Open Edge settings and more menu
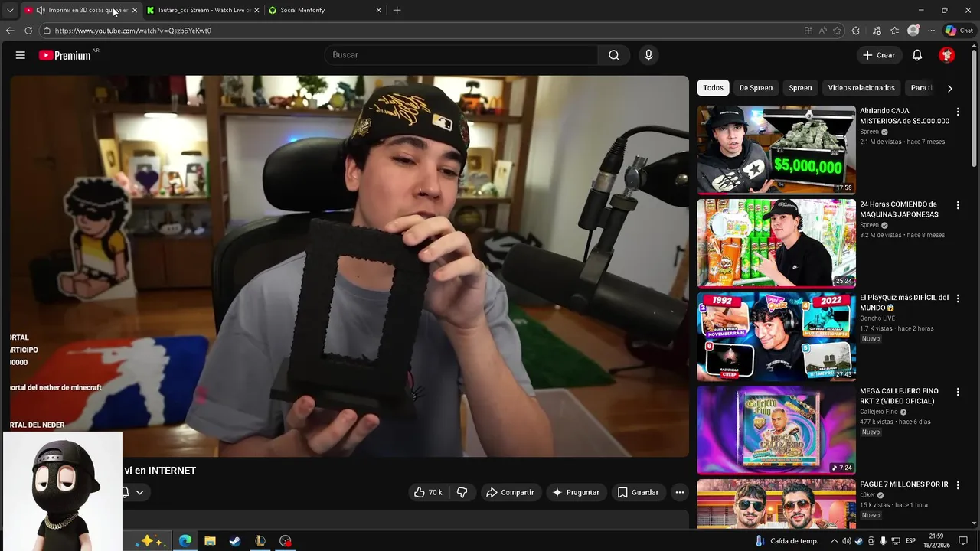The height and width of the screenshot is (551, 980). click(x=931, y=31)
